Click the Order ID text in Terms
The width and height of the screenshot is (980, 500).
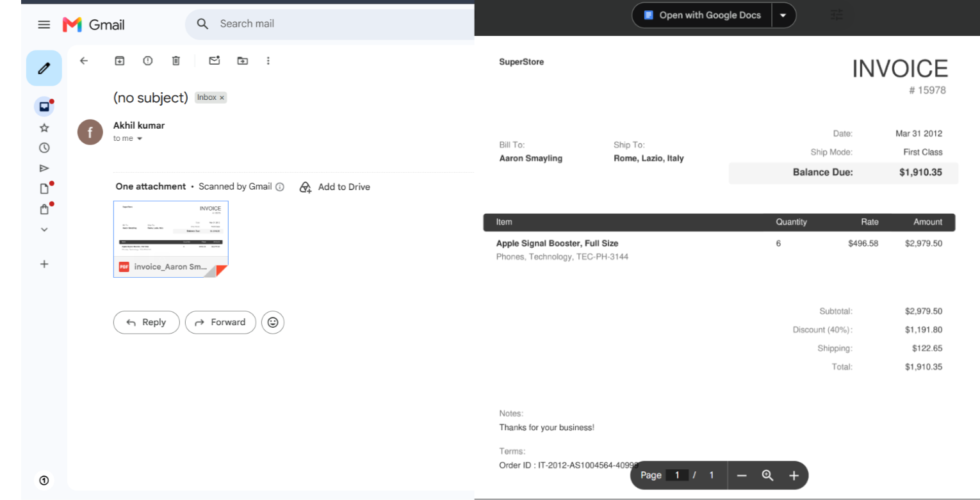pyautogui.click(x=569, y=465)
